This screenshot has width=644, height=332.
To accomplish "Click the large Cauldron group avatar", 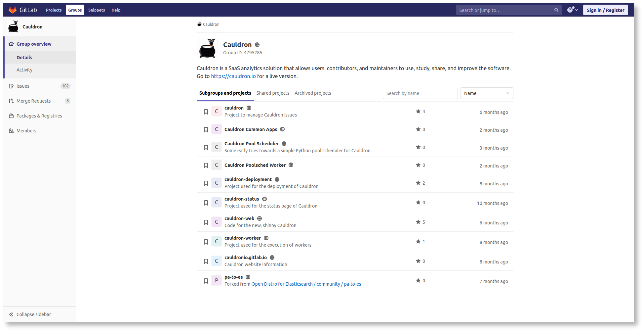I will point(207,48).
